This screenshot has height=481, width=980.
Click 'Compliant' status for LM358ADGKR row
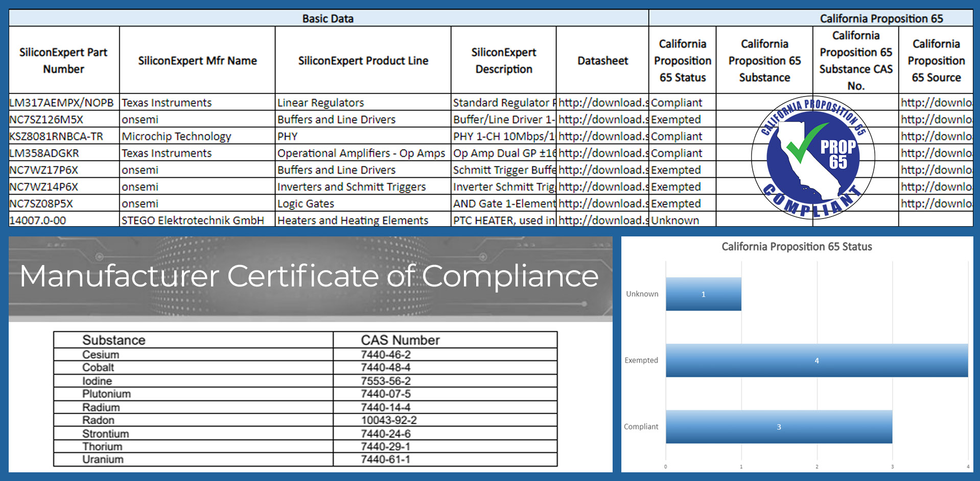(x=683, y=153)
